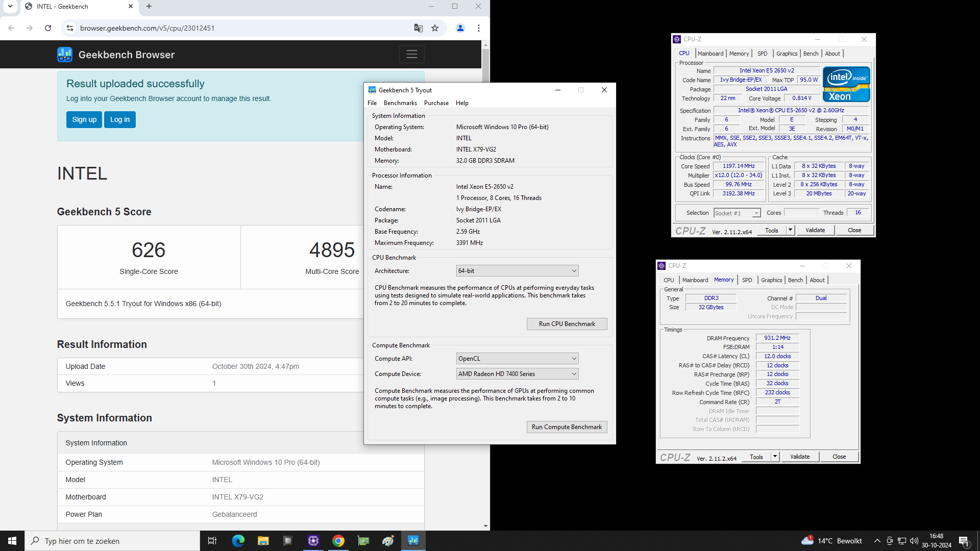Screen dimensions: 980x551
Task: Show hidden system tray icons
Action: [877, 541]
